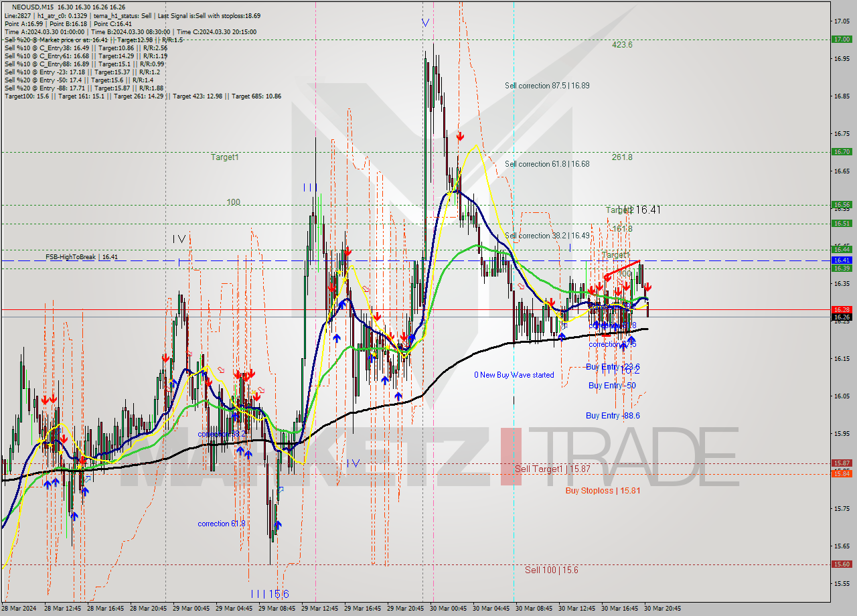857x616 pixels.
Task: Click the '30 Mar 04:45' time axis label
Action: point(491,609)
